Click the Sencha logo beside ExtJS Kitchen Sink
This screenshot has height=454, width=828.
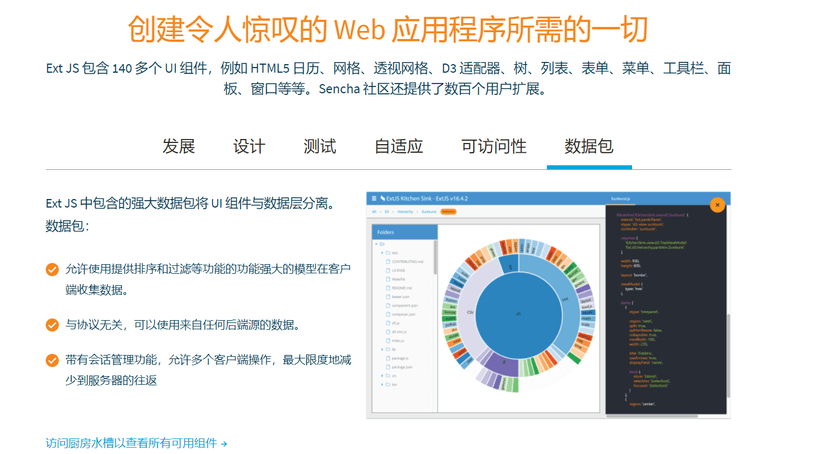pos(383,198)
